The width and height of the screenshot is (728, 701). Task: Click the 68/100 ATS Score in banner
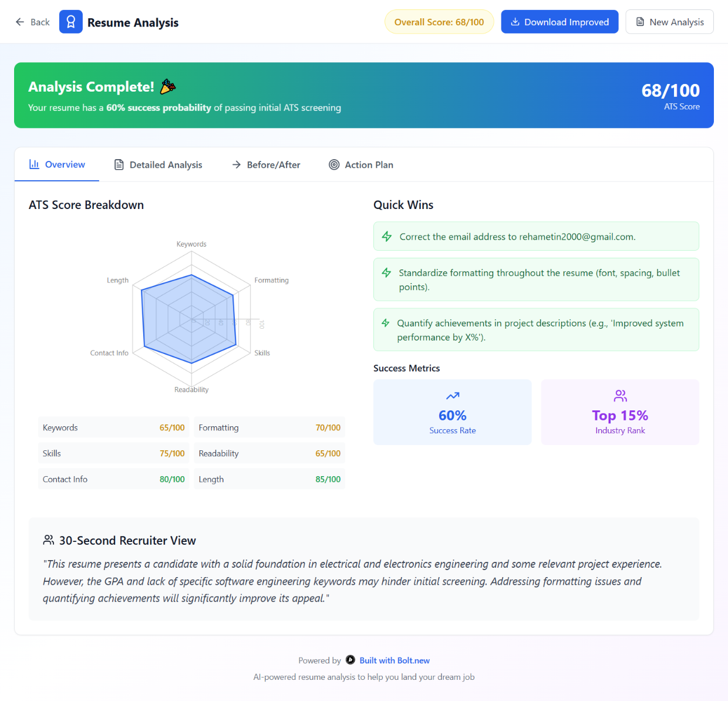click(670, 96)
